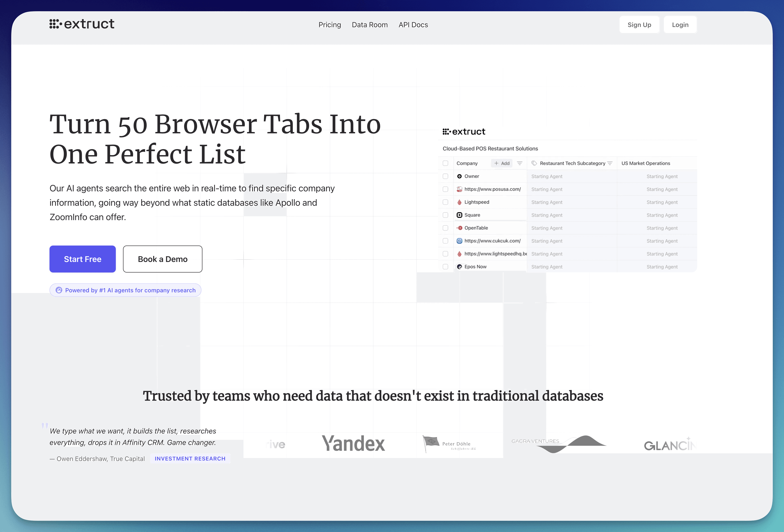Check the Lightspeed row checkbox

click(445, 202)
